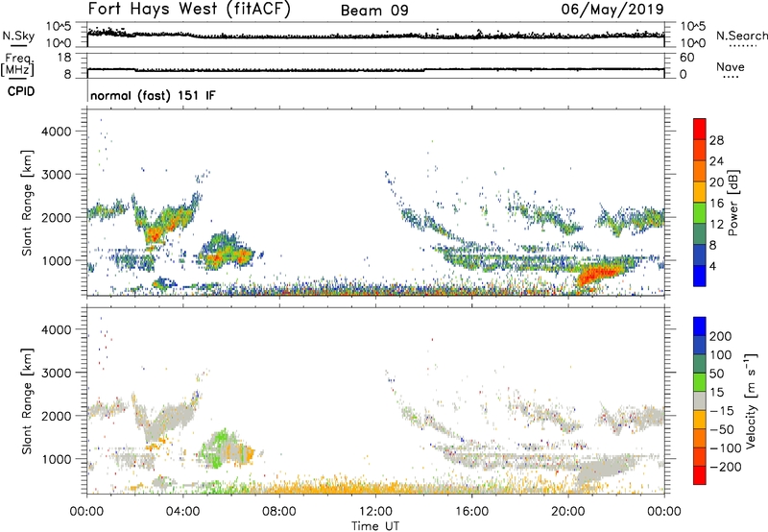Click the velocity colorbar value '-200'

click(x=724, y=467)
